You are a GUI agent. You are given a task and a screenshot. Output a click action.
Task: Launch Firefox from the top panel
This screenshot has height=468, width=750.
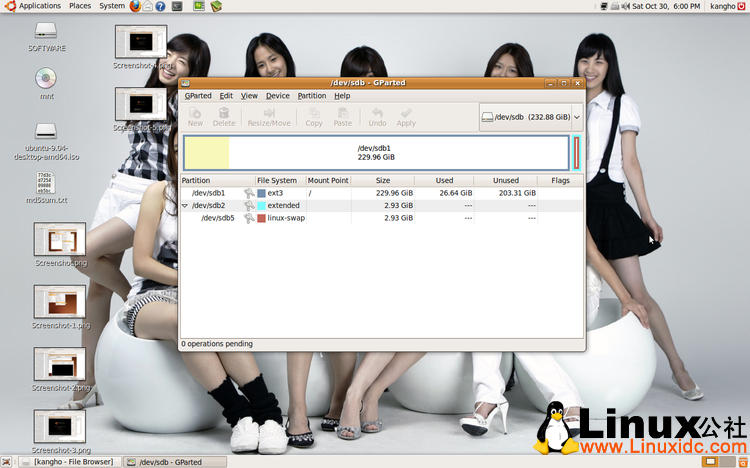pos(135,6)
